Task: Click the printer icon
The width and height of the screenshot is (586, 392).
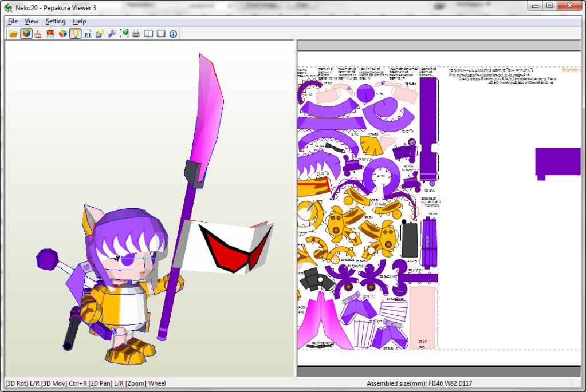Action: 136,34
